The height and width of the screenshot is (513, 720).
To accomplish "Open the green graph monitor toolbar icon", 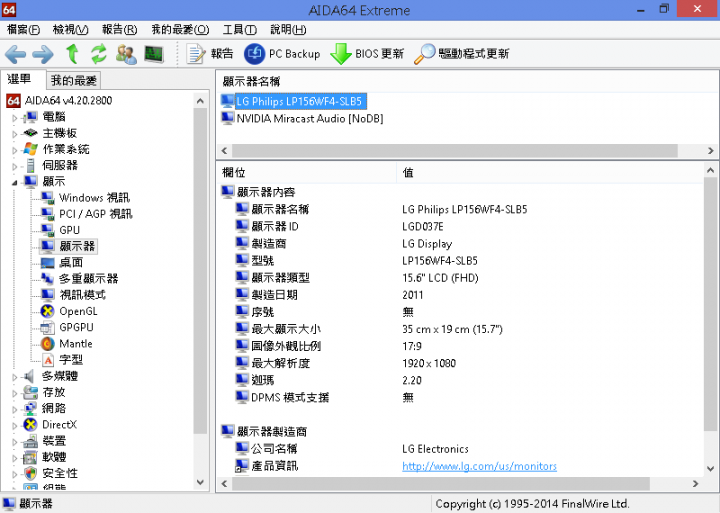I will point(154,54).
